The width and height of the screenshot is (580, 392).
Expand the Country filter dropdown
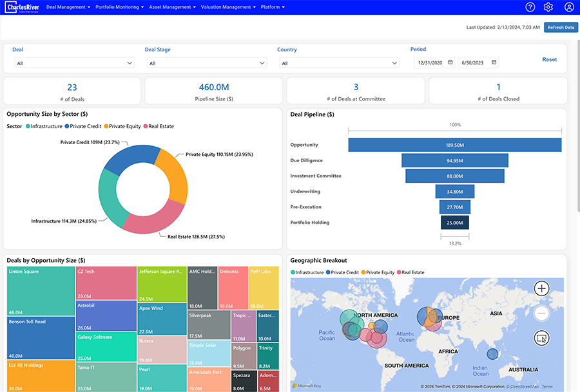pos(339,63)
